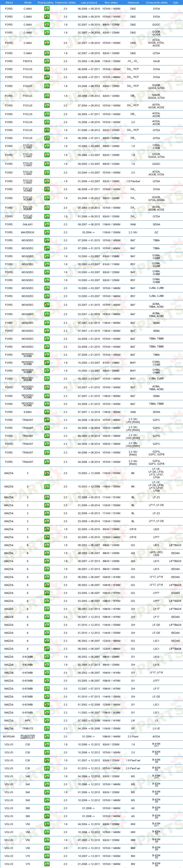Click the 'Pojemność silnika' column header
This screenshot has height=868, width=183.
66,2
